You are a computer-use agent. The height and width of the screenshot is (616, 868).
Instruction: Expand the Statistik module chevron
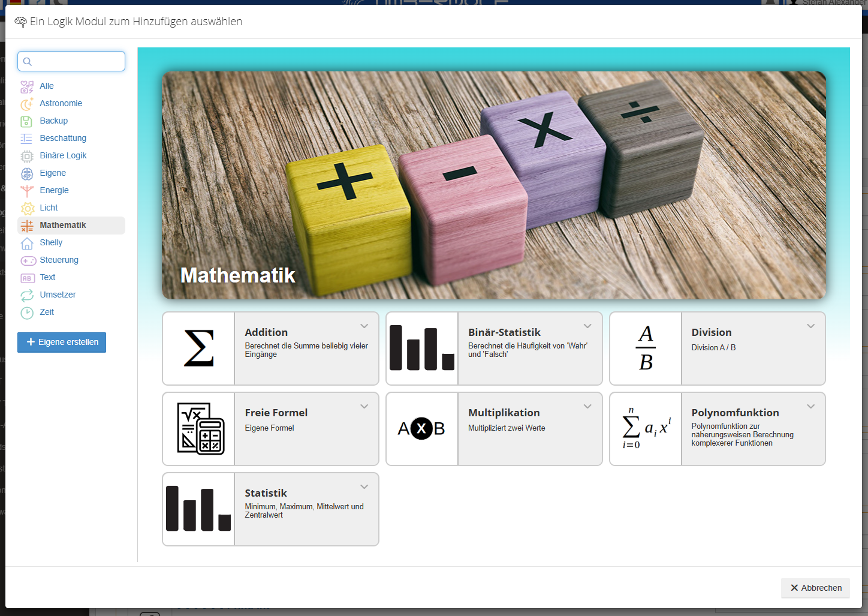pyautogui.click(x=364, y=486)
